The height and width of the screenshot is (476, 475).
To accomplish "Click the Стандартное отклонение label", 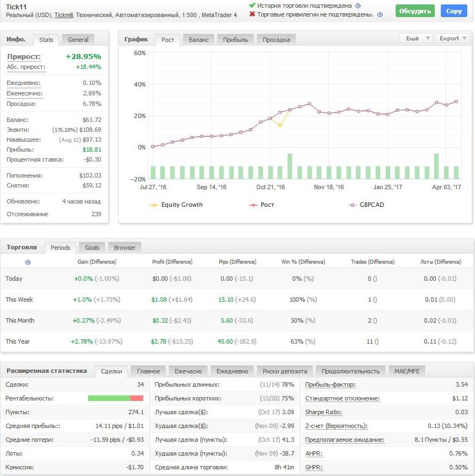I will [342, 398].
